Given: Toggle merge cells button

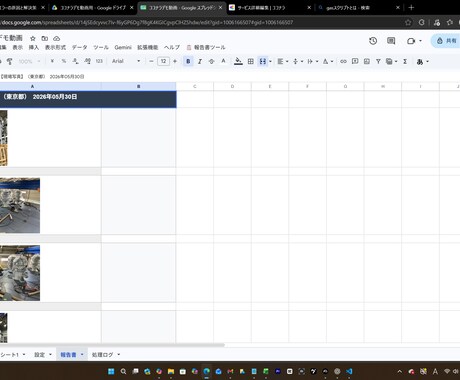Looking at the screenshot, I should pyautogui.click(x=263, y=61).
